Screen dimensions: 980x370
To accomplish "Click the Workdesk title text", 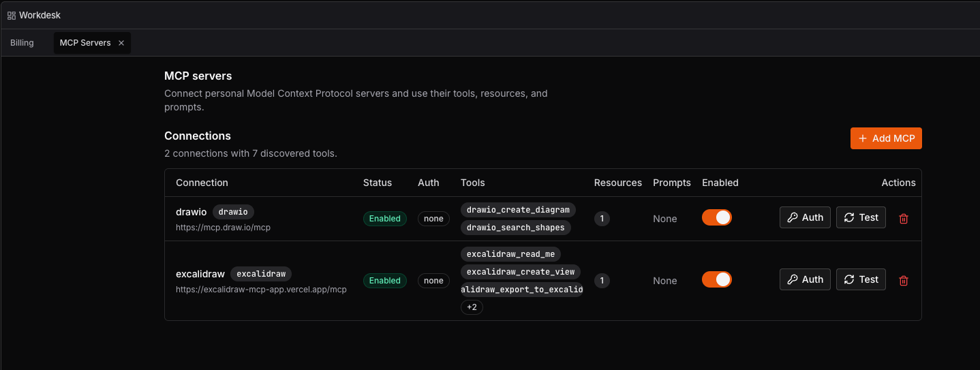I will click(40, 15).
